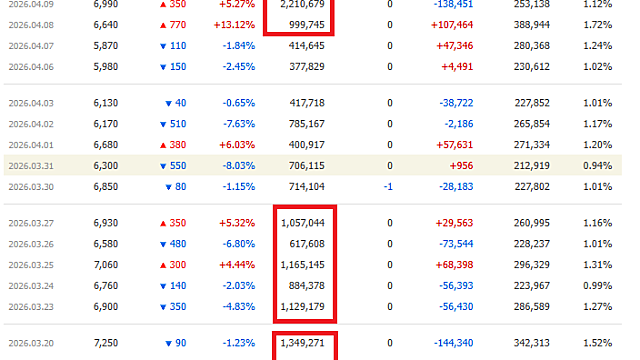Click volume value 999,745
The image size is (640, 360).
307,25
